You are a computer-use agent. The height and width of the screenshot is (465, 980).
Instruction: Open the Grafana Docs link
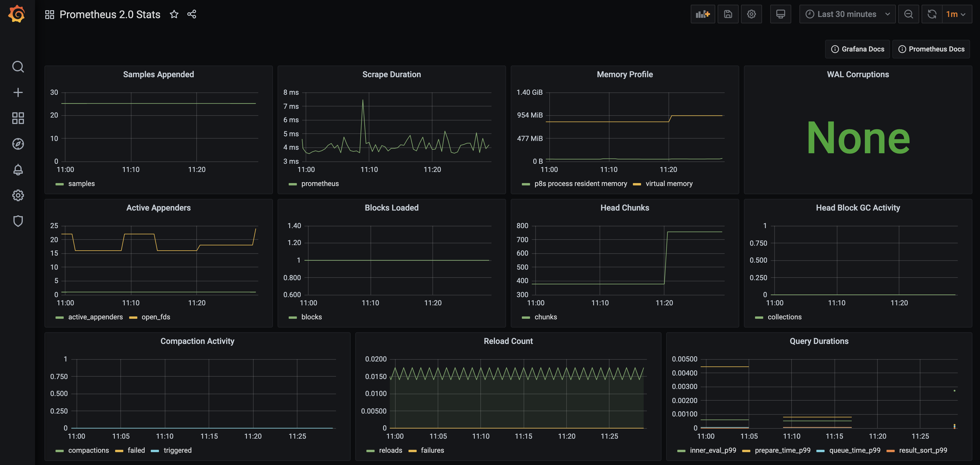pos(858,49)
